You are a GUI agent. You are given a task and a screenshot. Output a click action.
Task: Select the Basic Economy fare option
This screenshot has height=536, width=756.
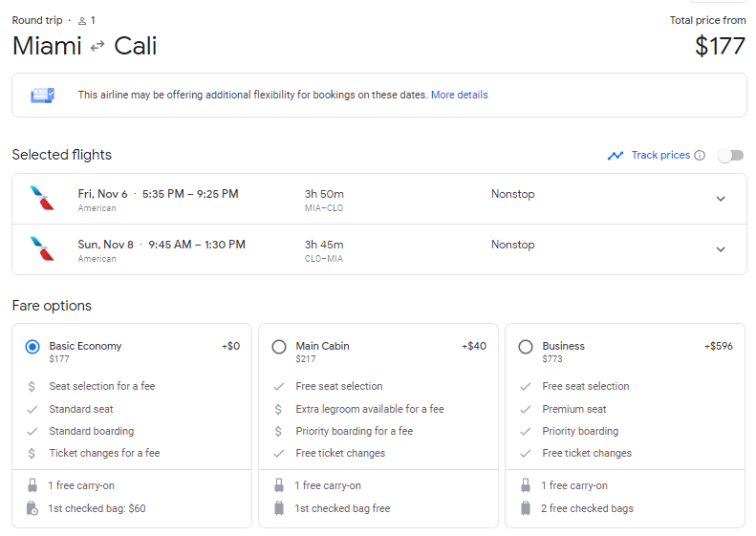coord(32,347)
